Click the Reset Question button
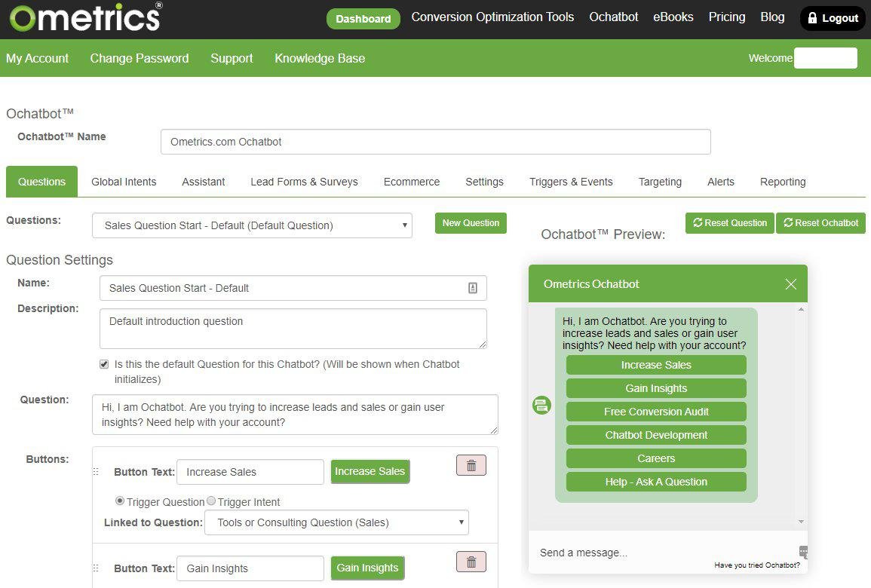The height and width of the screenshot is (588, 871). click(730, 223)
